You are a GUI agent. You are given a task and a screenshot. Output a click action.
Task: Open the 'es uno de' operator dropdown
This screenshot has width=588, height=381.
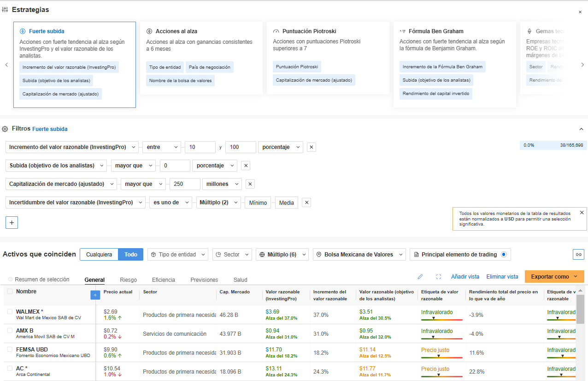click(171, 202)
